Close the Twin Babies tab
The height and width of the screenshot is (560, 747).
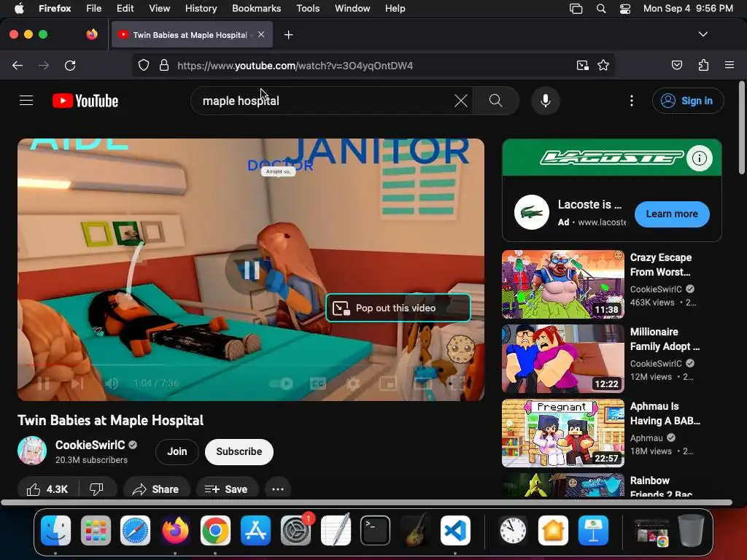point(261,34)
